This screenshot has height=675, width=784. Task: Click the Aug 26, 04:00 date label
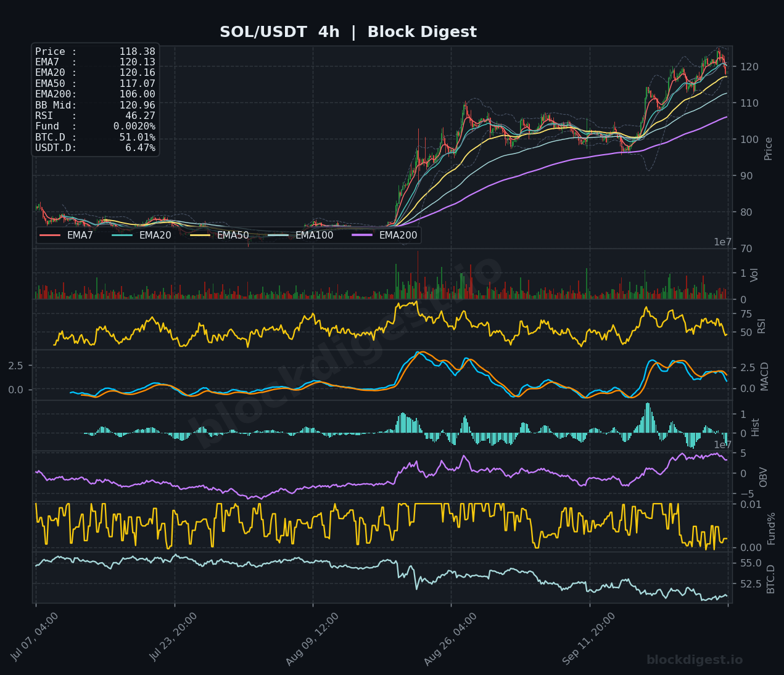450,639
